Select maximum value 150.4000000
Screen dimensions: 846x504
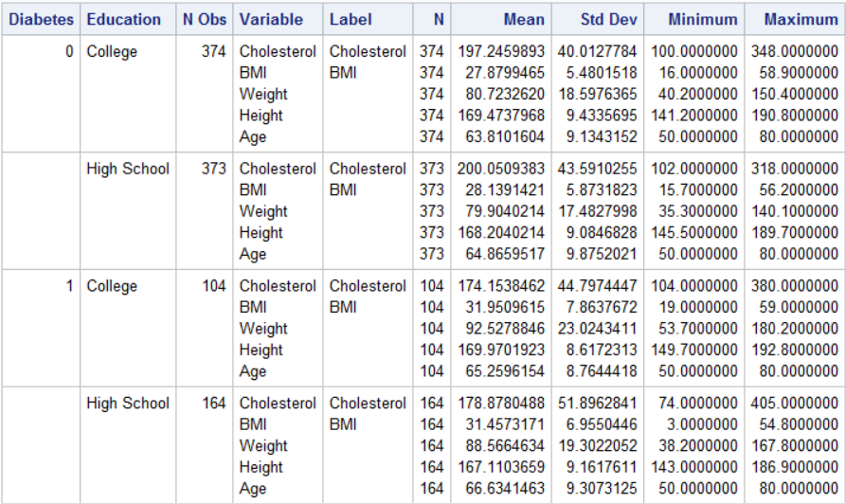795,94
